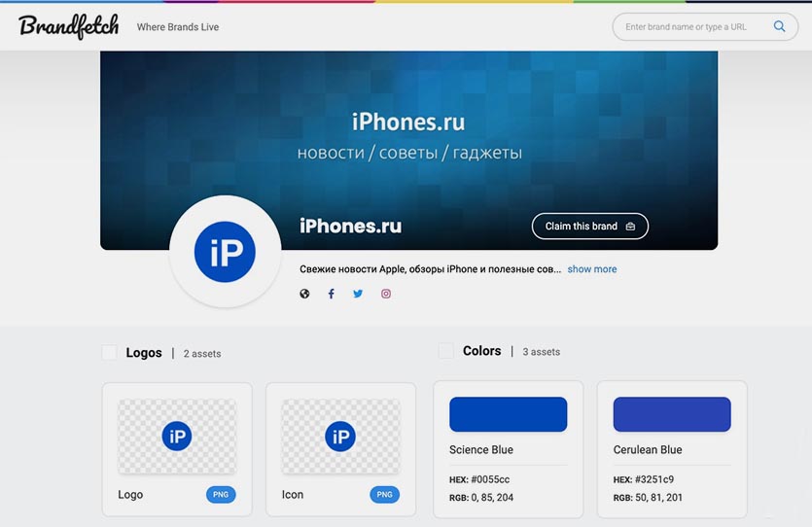Click the Brandfetch logo in header

click(69, 26)
